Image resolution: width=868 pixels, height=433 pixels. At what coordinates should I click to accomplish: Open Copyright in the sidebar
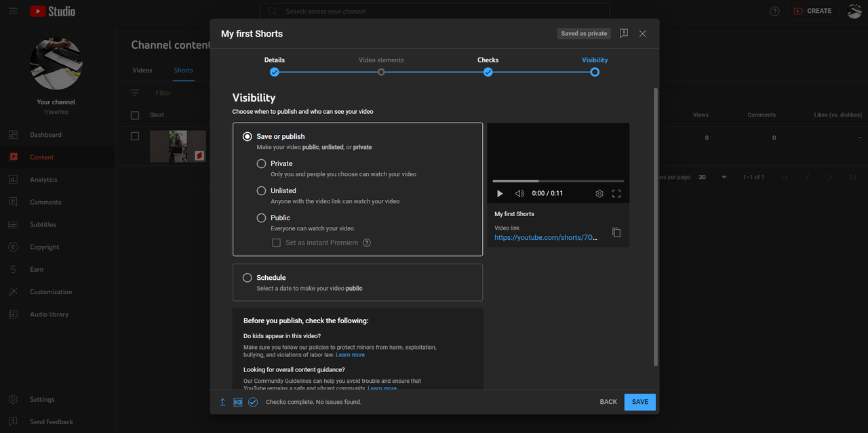[58, 247]
